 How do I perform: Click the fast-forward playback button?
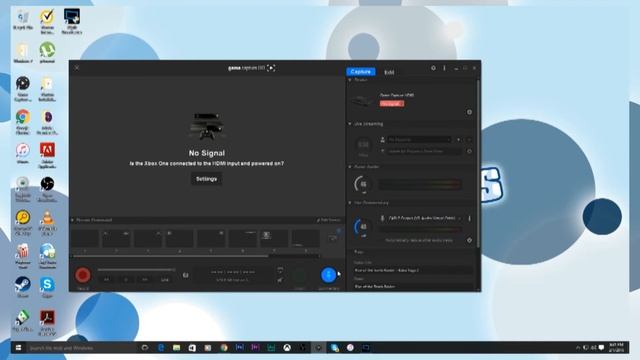145,280
